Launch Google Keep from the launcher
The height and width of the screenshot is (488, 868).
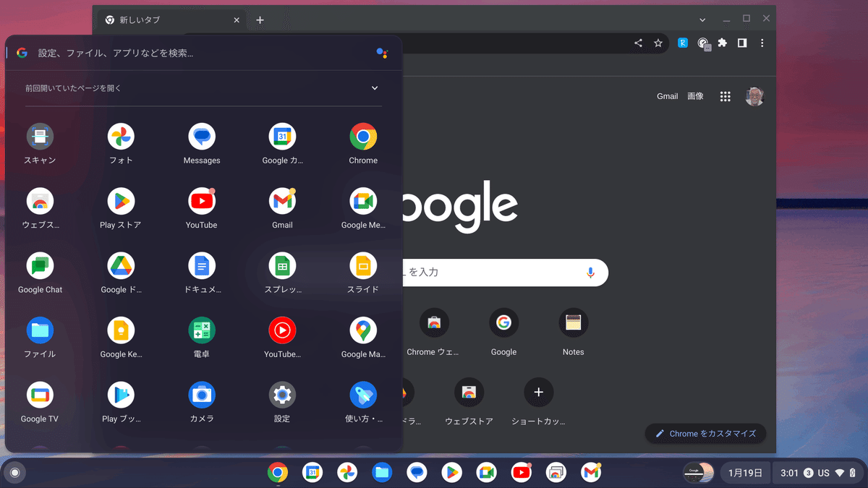121,330
